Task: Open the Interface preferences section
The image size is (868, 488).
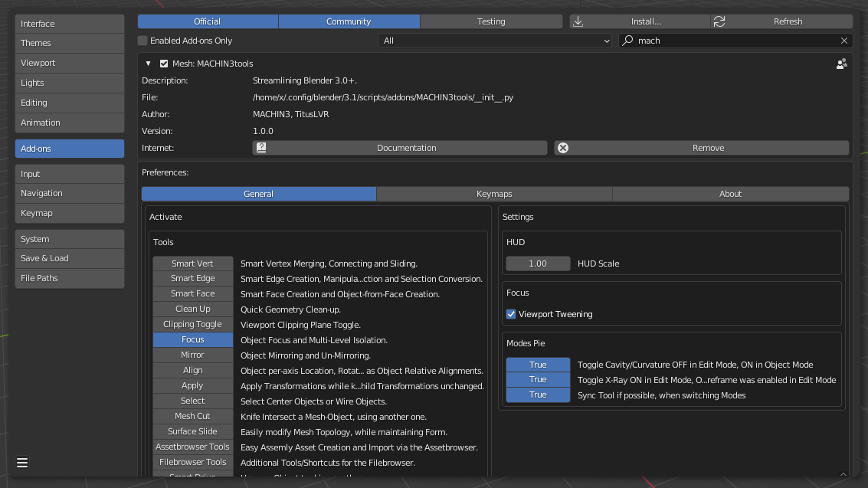Action: coord(70,24)
